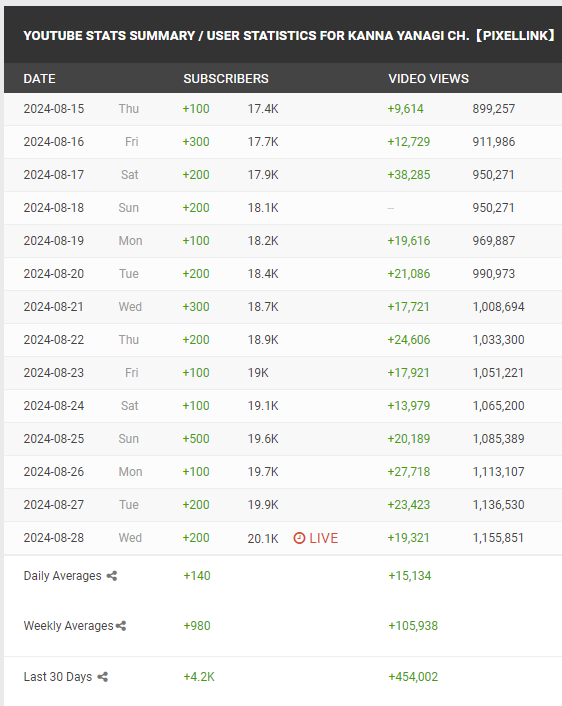
Task: Click the Weekly Averages label
Action: pos(68,626)
